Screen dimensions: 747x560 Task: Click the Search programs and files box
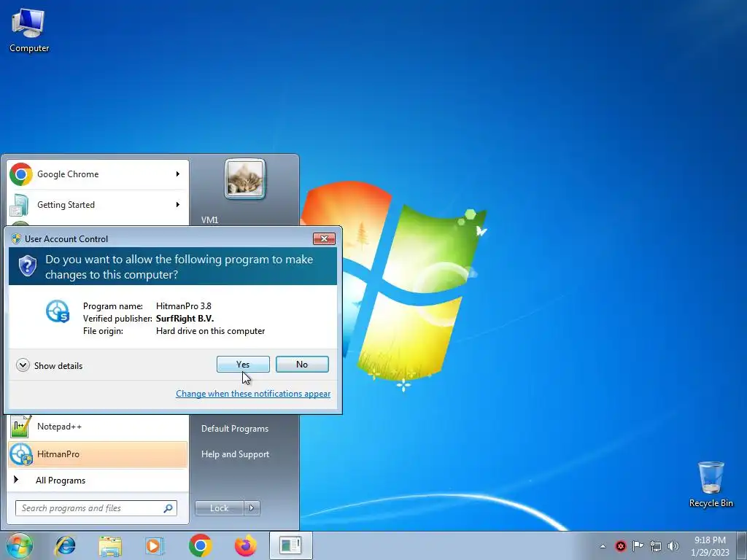tap(96, 508)
